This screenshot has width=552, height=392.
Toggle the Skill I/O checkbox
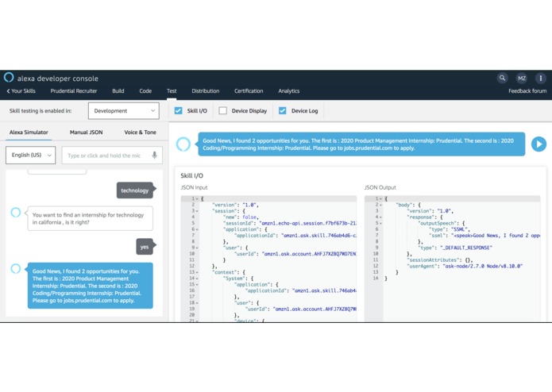click(178, 111)
